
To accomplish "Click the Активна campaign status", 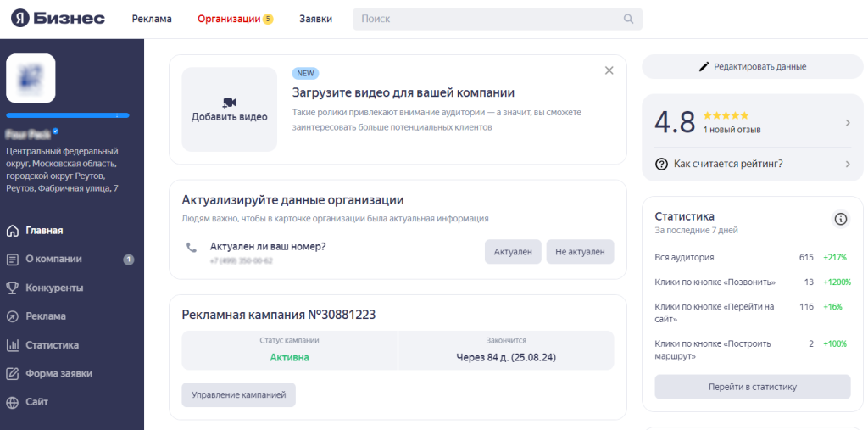I will coord(290,357).
